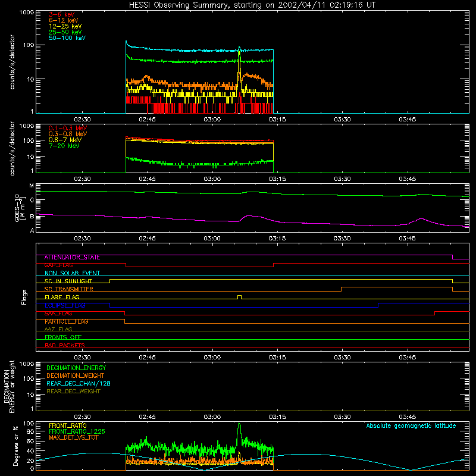
Task: Click counts/s/detector axis title of keV panel
Action: pos(12,62)
